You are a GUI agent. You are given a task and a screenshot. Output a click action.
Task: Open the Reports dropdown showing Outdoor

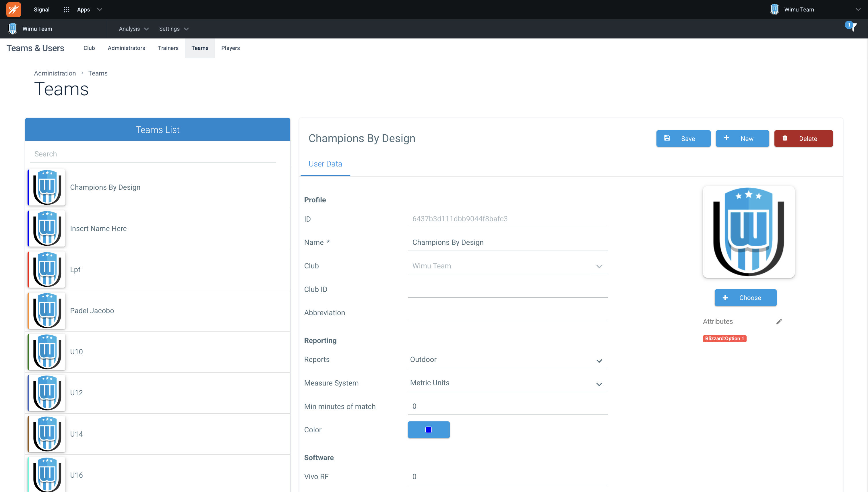click(507, 360)
